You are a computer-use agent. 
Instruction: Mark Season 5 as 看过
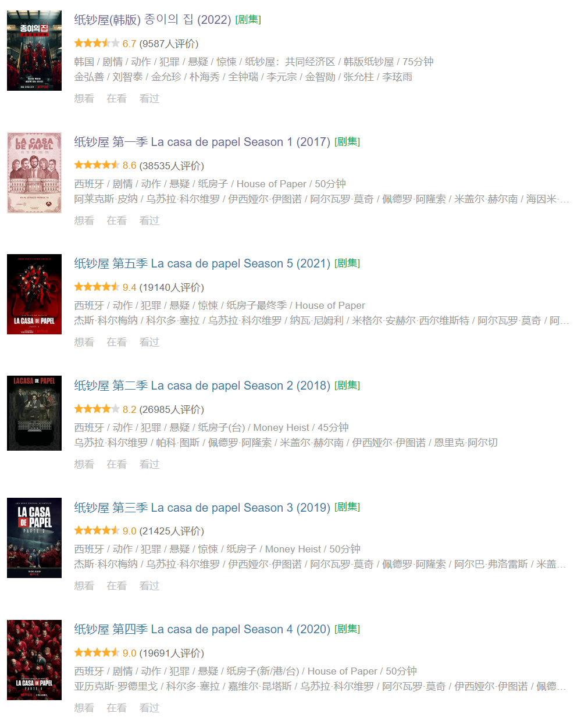tap(149, 342)
